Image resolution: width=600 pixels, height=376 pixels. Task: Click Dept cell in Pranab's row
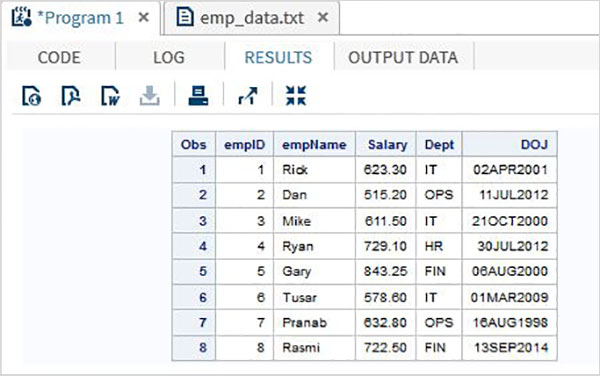[x=439, y=322]
